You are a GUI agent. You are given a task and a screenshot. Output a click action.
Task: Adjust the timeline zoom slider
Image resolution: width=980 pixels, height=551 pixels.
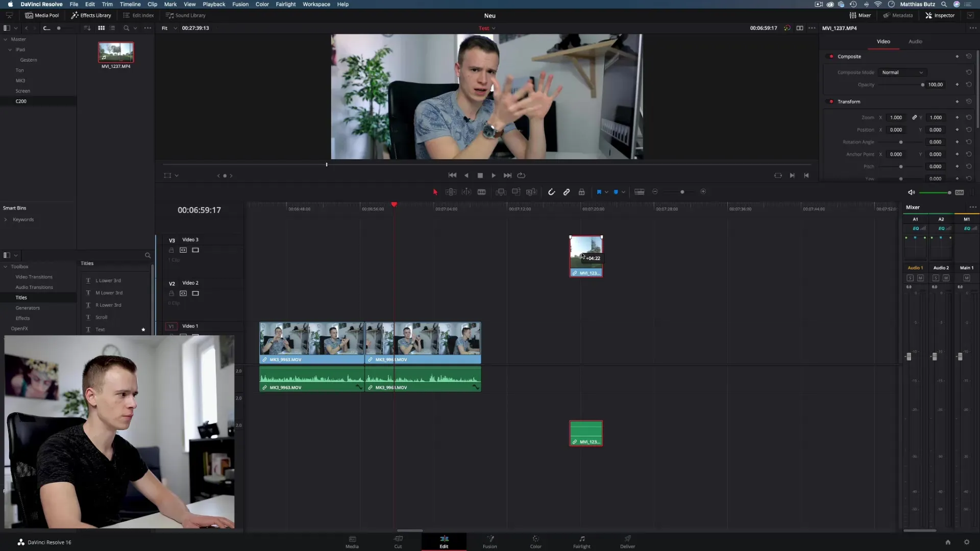682,192
